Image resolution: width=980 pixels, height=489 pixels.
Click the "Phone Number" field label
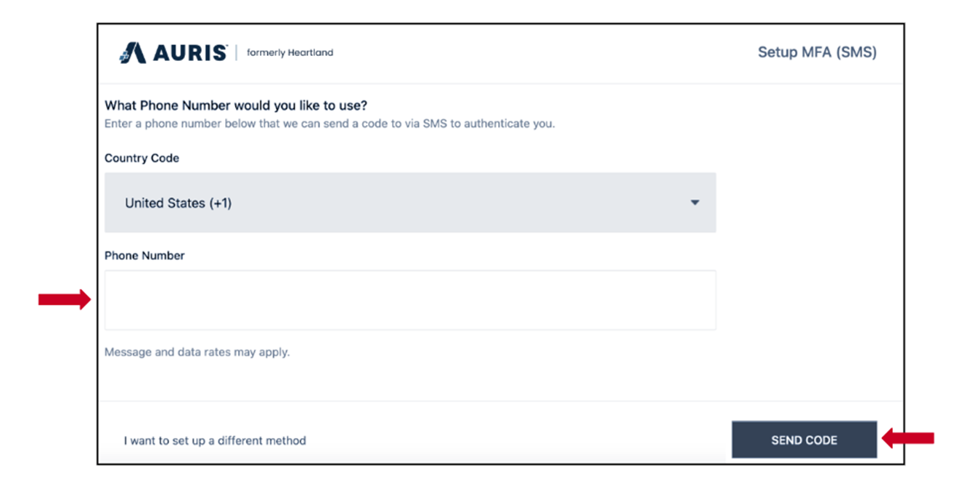click(144, 256)
